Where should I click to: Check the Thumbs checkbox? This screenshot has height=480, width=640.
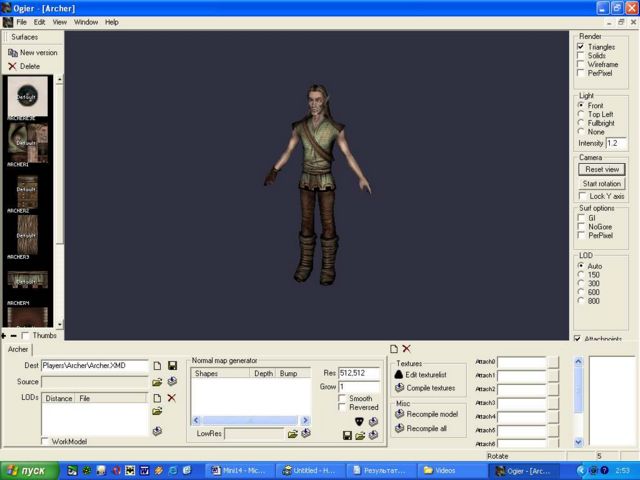click(x=25, y=336)
